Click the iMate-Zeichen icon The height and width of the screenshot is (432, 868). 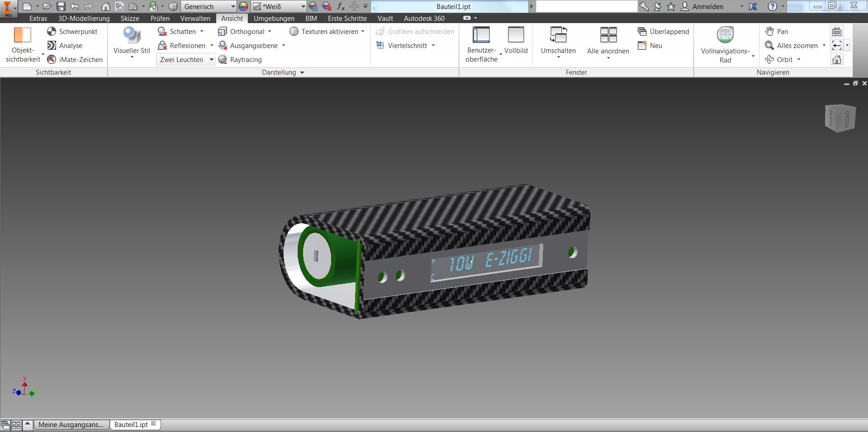52,59
